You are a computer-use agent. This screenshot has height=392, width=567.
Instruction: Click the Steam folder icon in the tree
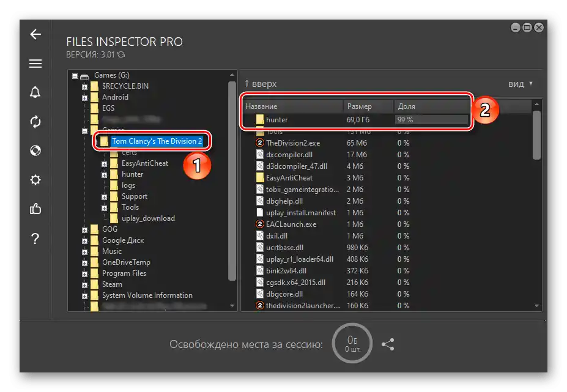(x=94, y=284)
